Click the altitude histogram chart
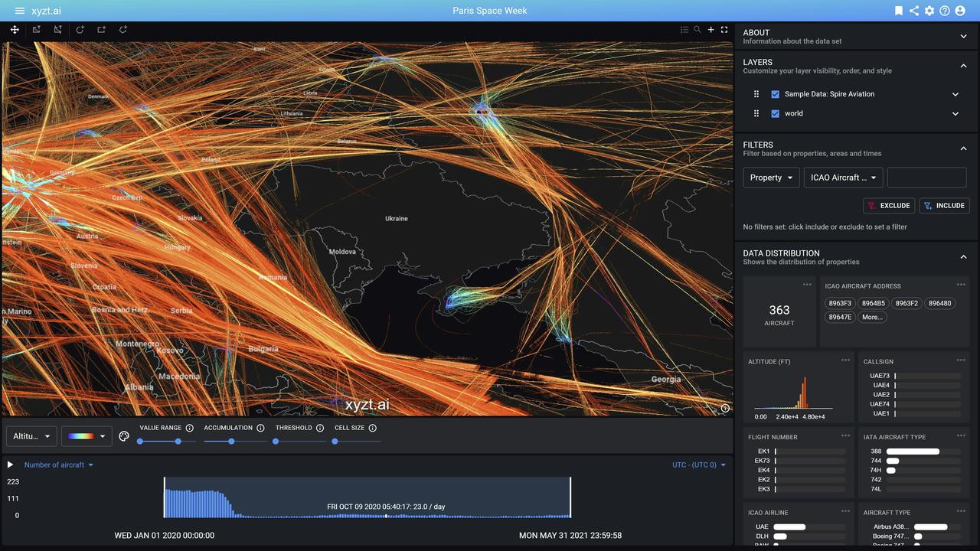This screenshot has width=980, height=551. tap(793, 393)
